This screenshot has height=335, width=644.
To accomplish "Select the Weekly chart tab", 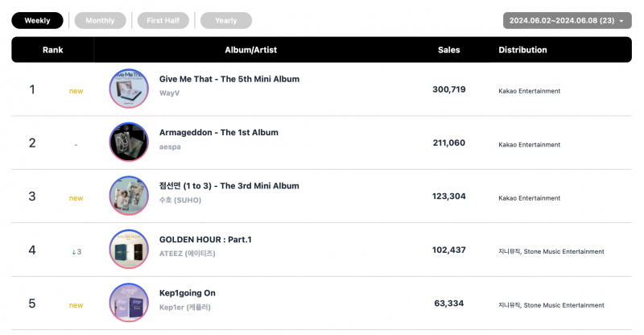I will pyautogui.click(x=37, y=21).
